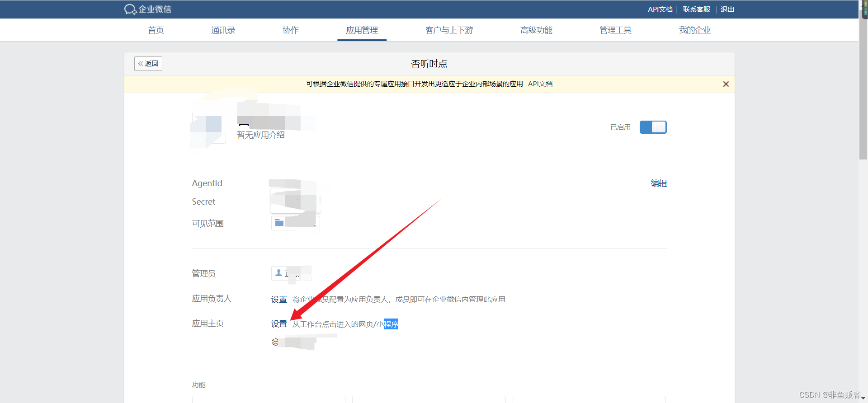The image size is (868, 403).
Task: Click the Secret label
Action: coord(203,202)
